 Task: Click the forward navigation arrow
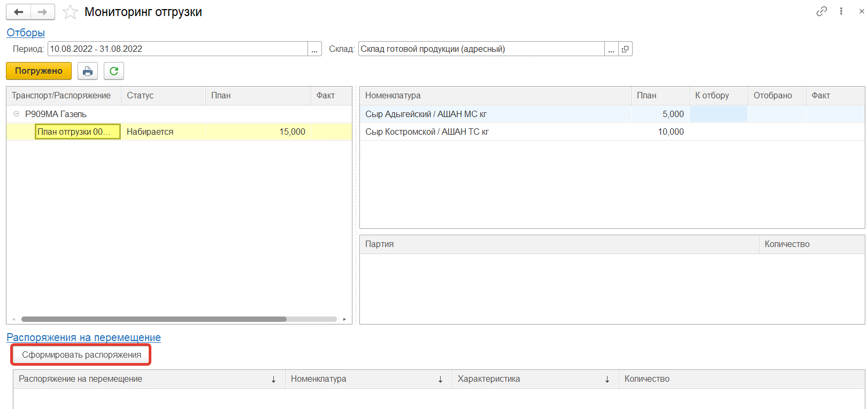[43, 12]
